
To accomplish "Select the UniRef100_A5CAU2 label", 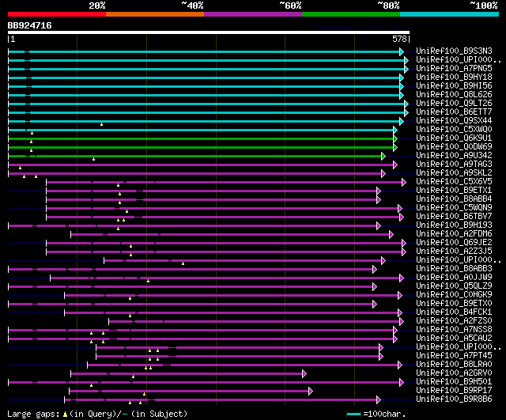I will [x=454, y=339].
